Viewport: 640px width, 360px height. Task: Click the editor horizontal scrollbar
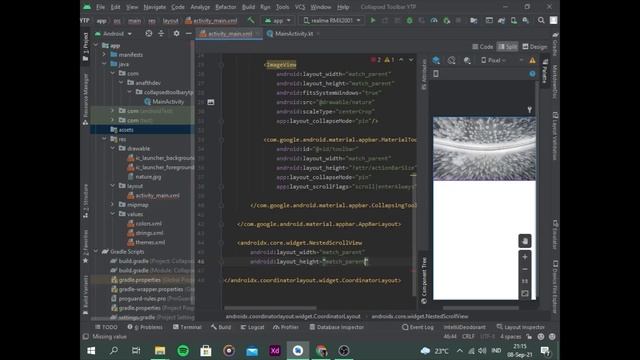(x=270, y=308)
